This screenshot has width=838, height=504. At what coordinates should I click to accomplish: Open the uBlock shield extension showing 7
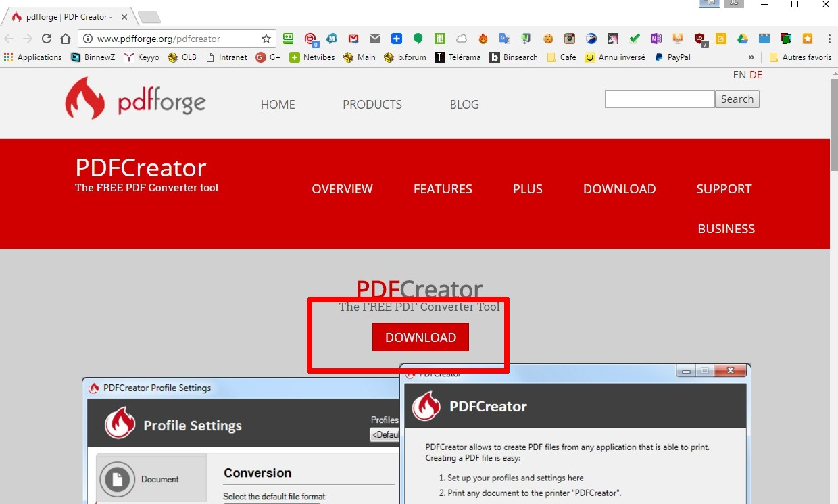[x=700, y=39]
